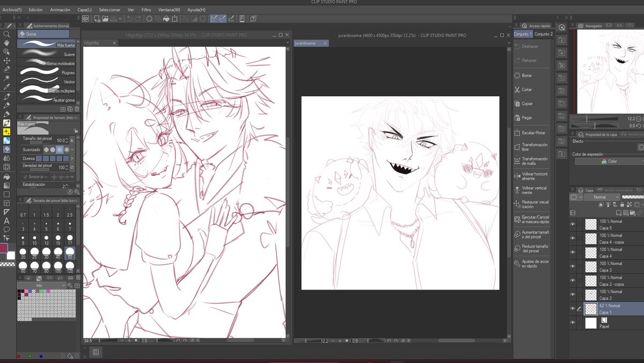
Task: Toggle visibility of Capa 1
Action: click(x=573, y=308)
